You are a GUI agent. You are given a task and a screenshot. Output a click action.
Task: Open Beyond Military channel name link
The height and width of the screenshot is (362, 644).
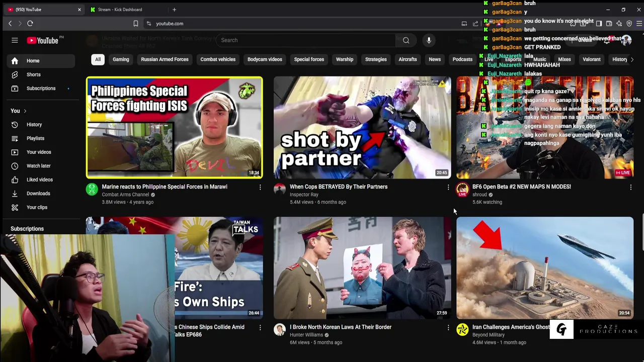coord(489,335)
